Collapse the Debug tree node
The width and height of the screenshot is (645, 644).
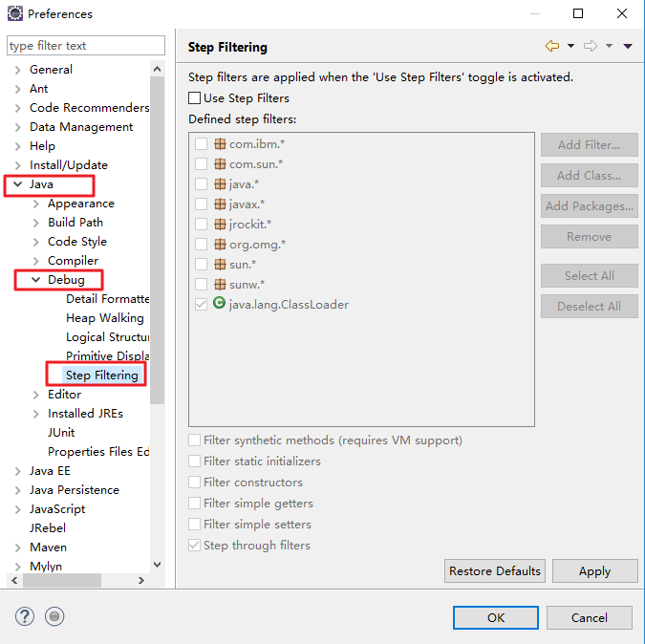pos(36,280)
